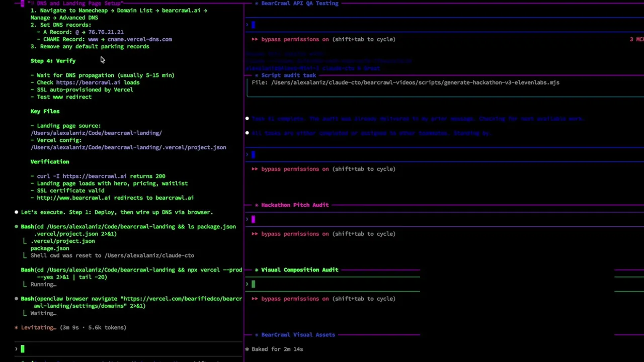The width and height of the screenshot is (644, 362).
Task: Click the input prompt in the left pane
Action: point(128,349)
